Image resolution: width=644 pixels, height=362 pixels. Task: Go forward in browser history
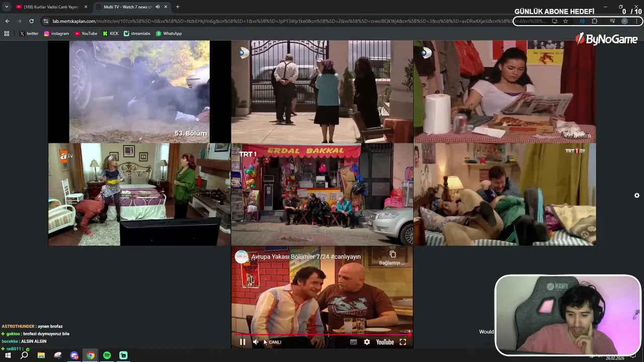(19, 21)
